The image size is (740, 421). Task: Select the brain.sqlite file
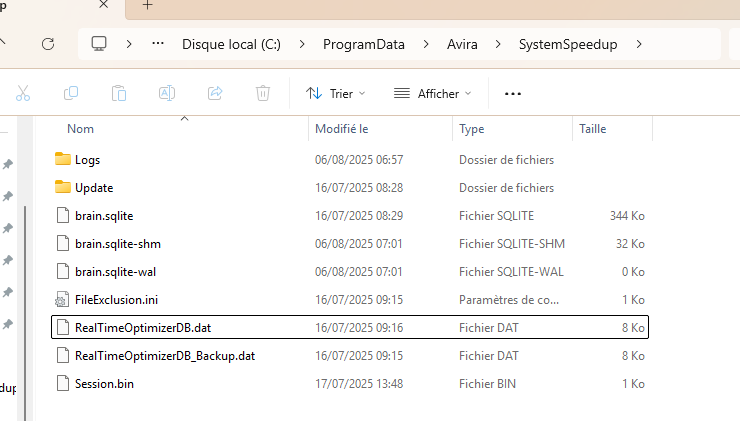click(103, 216)
